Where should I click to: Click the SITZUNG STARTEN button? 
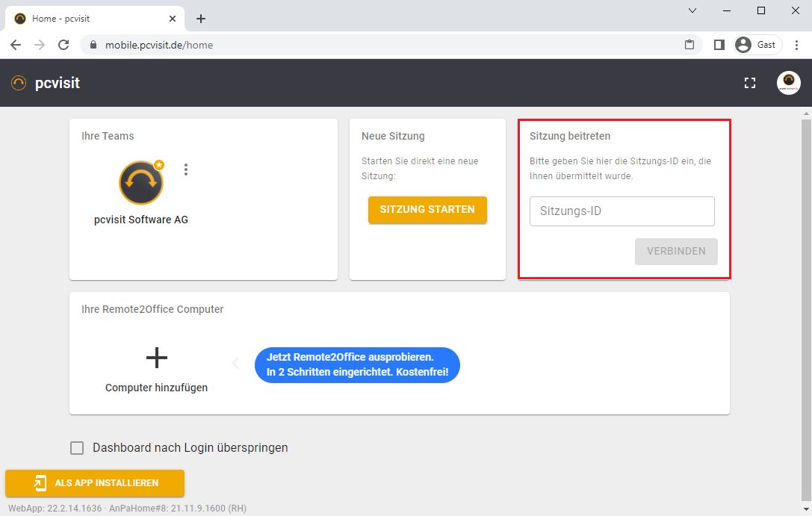click(427, 210)
